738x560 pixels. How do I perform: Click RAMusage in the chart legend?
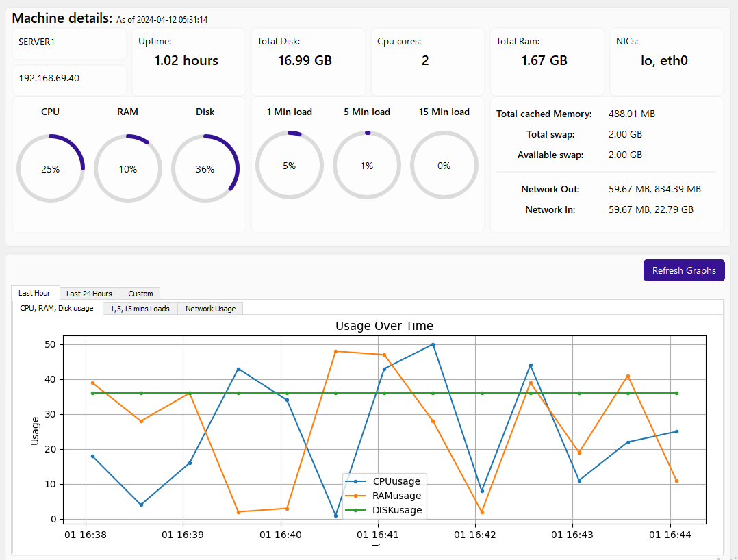[396, 496]
